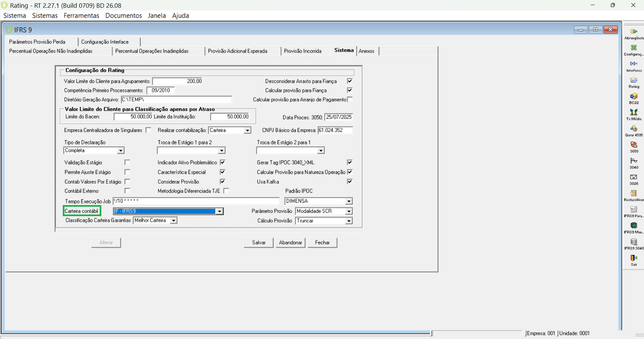Toggle Característica Especial checkbox
This screenshot has height=339, width=644.
tap(222, 172)
